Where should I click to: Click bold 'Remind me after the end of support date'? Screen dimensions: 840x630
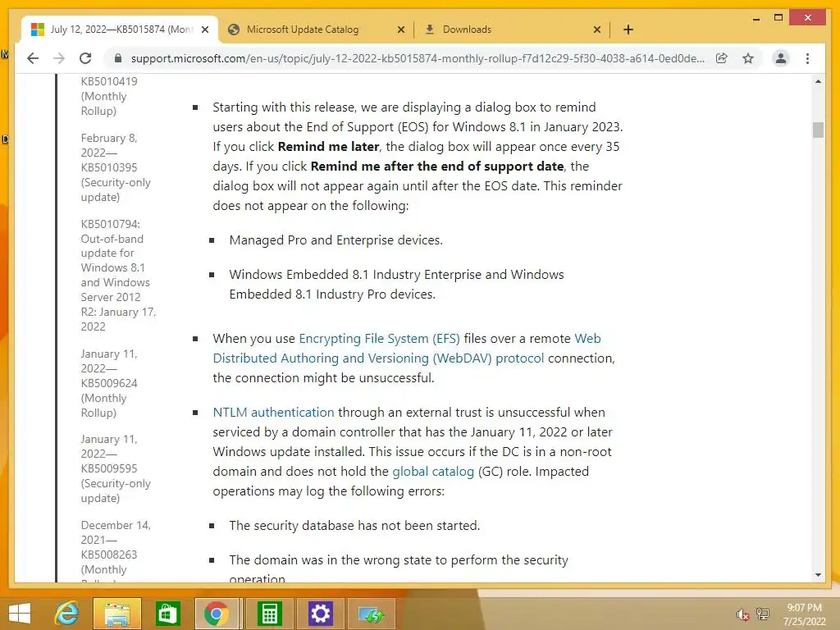[437, 166]
